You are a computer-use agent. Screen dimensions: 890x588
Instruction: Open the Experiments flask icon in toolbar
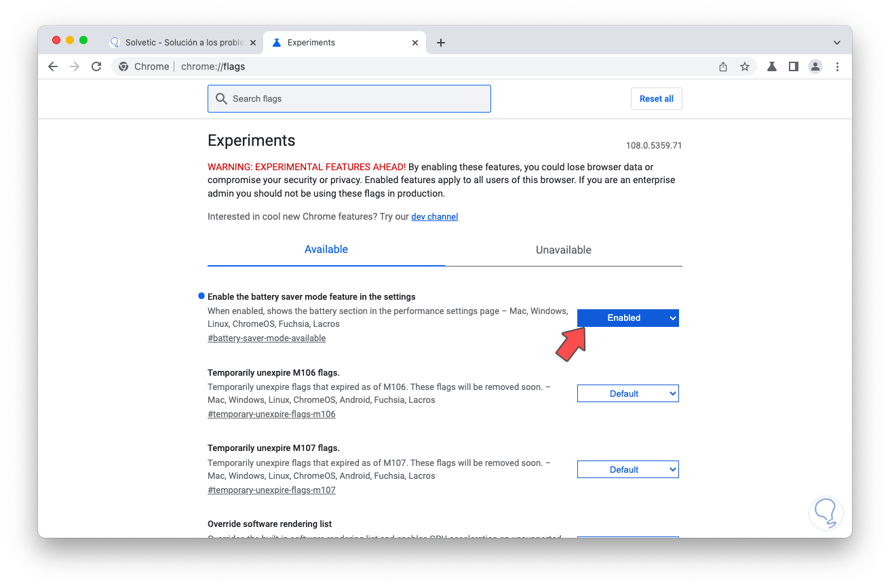[x=772, y=66]
